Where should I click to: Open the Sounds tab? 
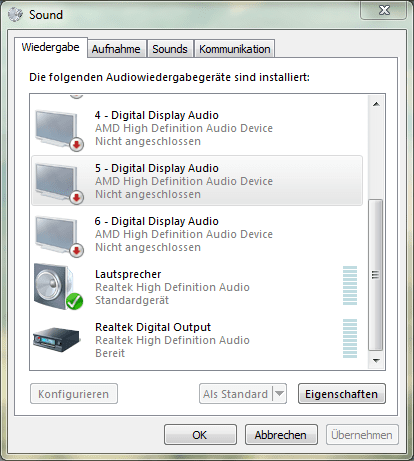[x=170, y=49]
